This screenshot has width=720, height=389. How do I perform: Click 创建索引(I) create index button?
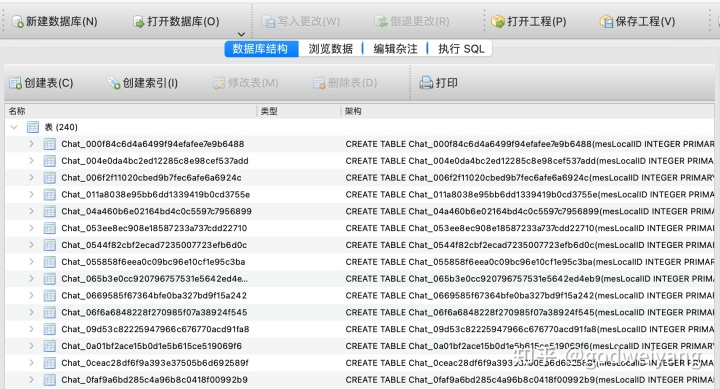click(x=142, y=83)
